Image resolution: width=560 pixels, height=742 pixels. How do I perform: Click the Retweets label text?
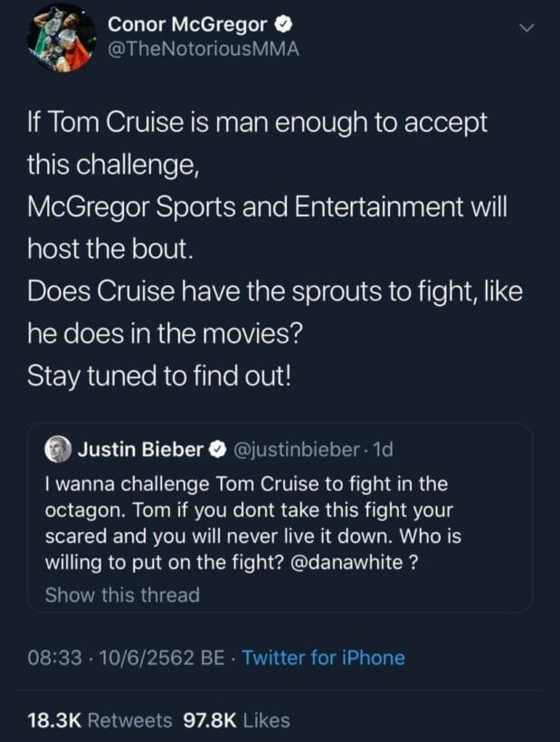click(x=129, y=720)
